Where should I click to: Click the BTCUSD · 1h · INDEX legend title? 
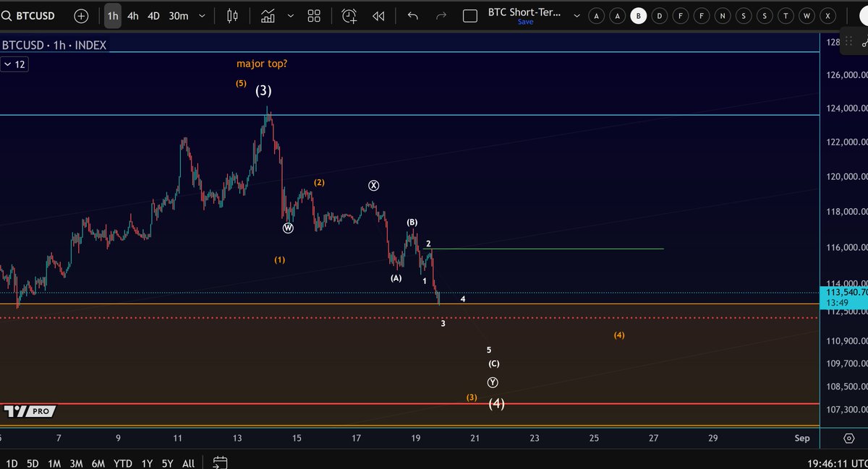tap(54, 46)
